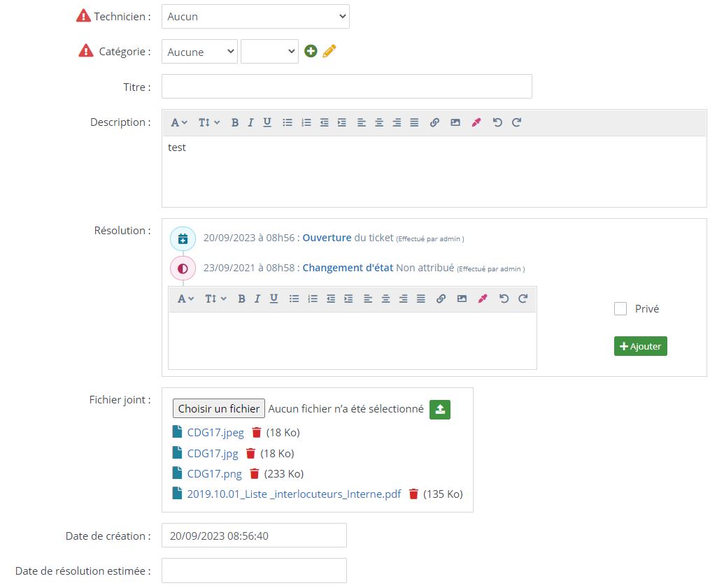The image size is (717, 588).
Task: Open text color picker in Description editor
Action: [x=476, y=122]
